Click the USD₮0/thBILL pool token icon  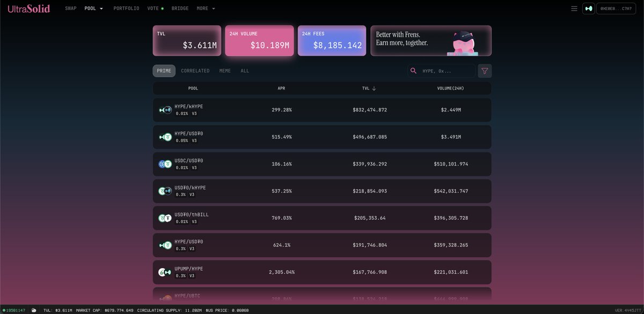coord(165,218)
